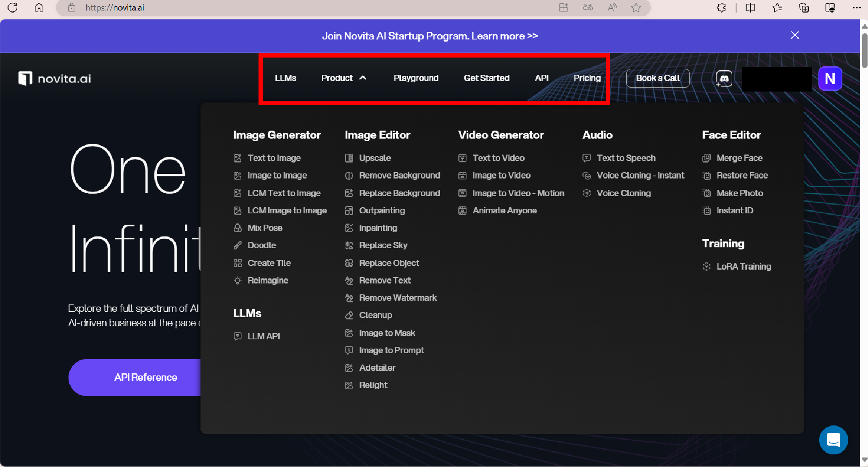
Task: Click the browser address bar
Action: tap(294, 8)
